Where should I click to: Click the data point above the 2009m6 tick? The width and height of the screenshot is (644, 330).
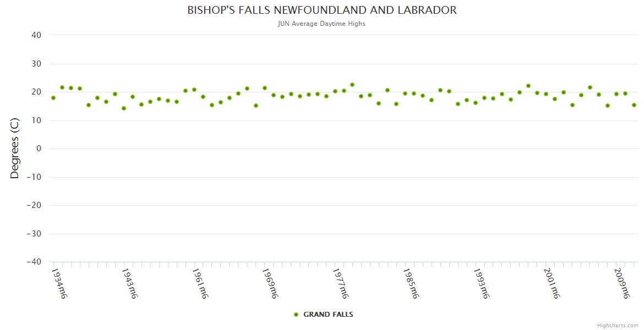pyautogui.click(x=616, y=94)
